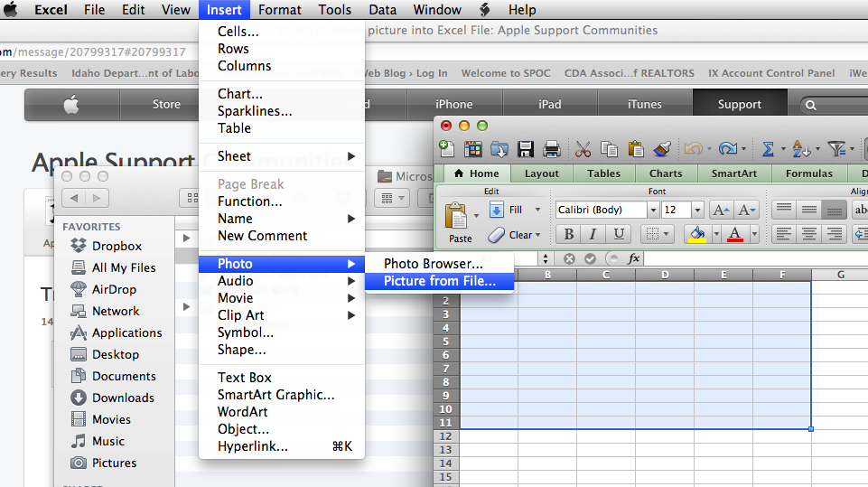Click the Print icon in Excel toolbar
This screenshot has width=868, height=487.
[x=552, y=148]
